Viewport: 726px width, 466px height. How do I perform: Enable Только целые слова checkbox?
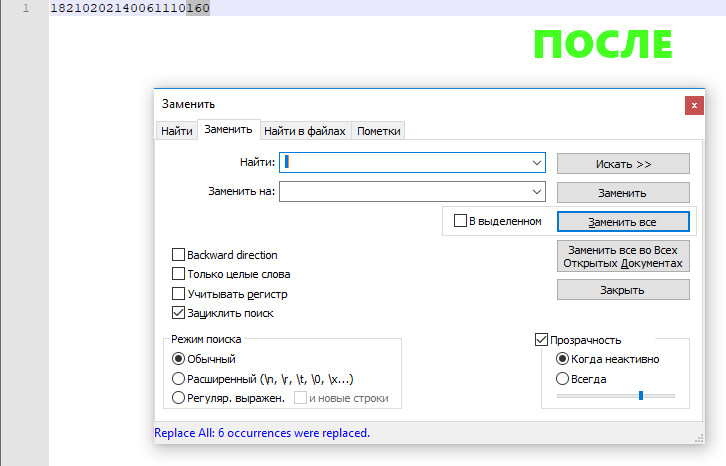tap(179, 274)
